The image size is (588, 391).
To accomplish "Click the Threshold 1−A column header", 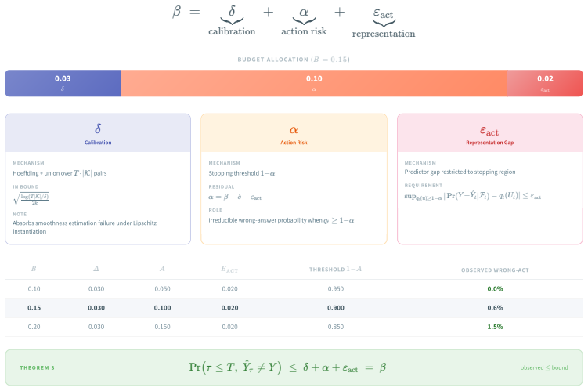I will tap(335, 270).
